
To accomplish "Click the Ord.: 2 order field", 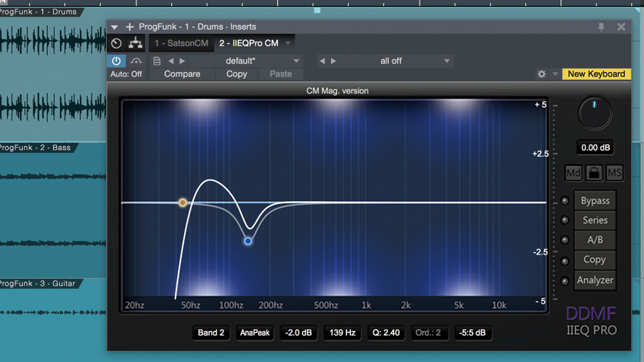I will (x=428, y=333).
